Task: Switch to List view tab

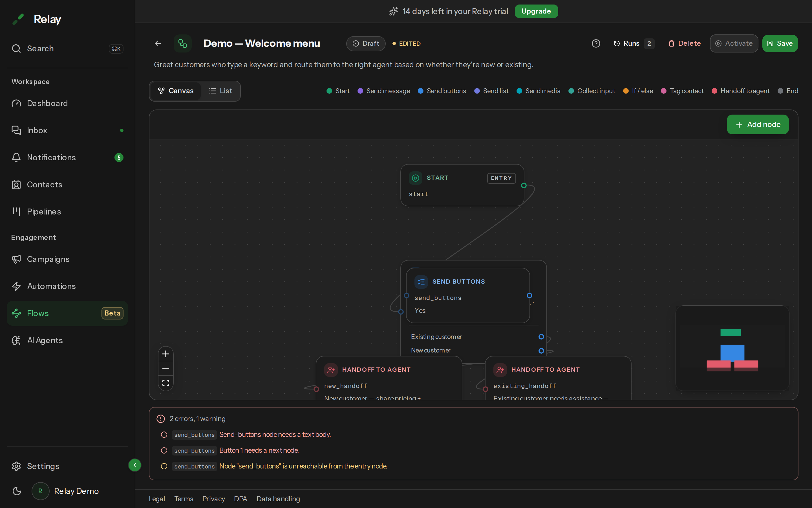Action: [220, 91]
